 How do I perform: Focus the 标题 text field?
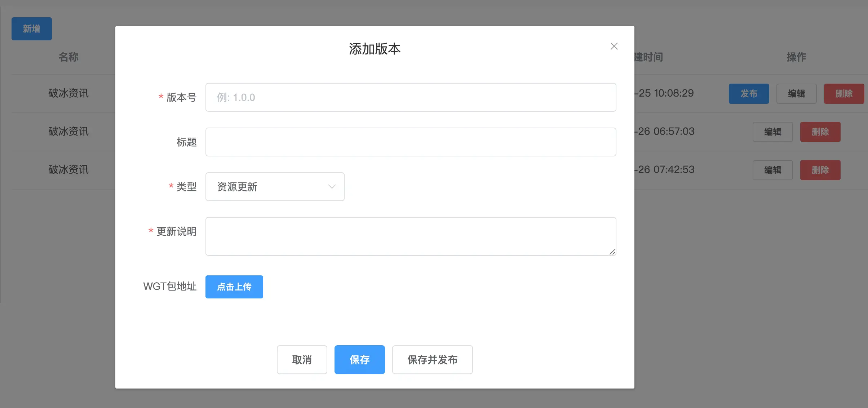click(x=410, y=142)
